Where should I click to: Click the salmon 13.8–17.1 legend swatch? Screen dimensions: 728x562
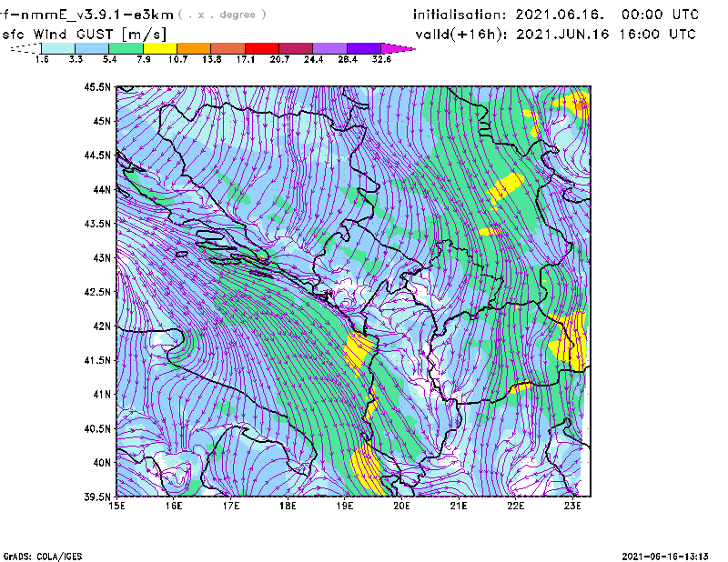[x=228, y=48]
